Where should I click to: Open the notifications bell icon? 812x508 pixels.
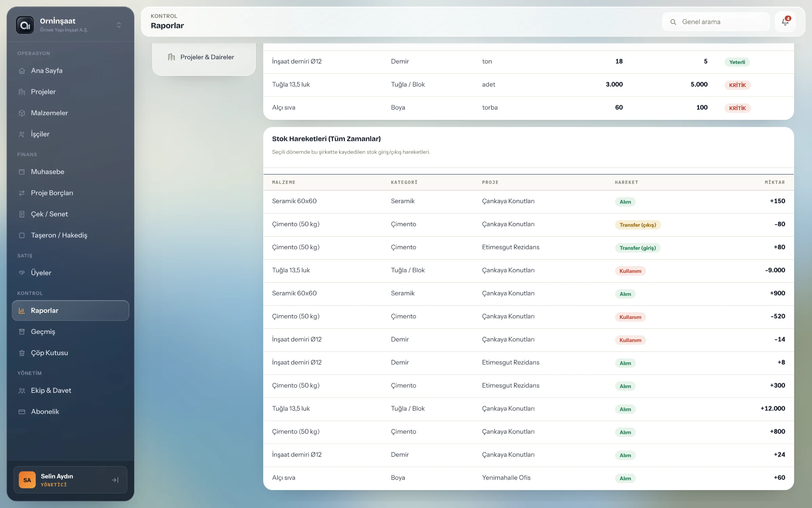point(785,22)
